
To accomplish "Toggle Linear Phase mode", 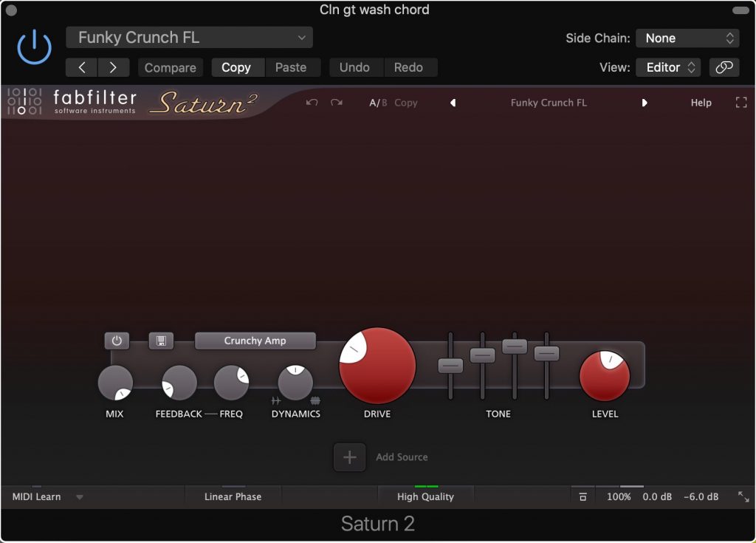I will click(x=233, y=496).
